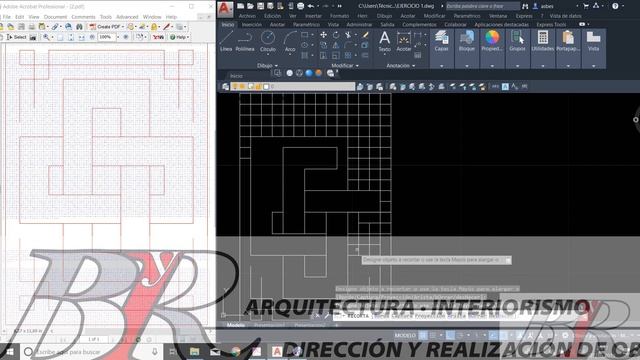Click the Select tool button in Acrobat
640x360 pixels.
click(17, 37)
